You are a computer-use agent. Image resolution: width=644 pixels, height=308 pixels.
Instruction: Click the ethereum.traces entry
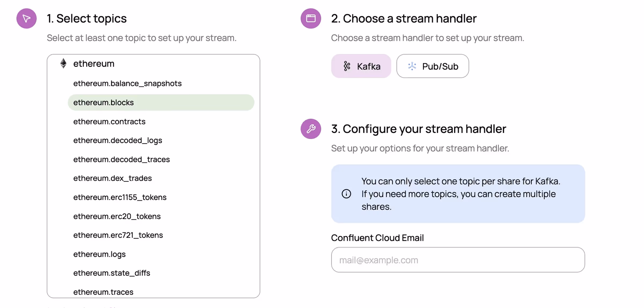click(x=103, y=292)
